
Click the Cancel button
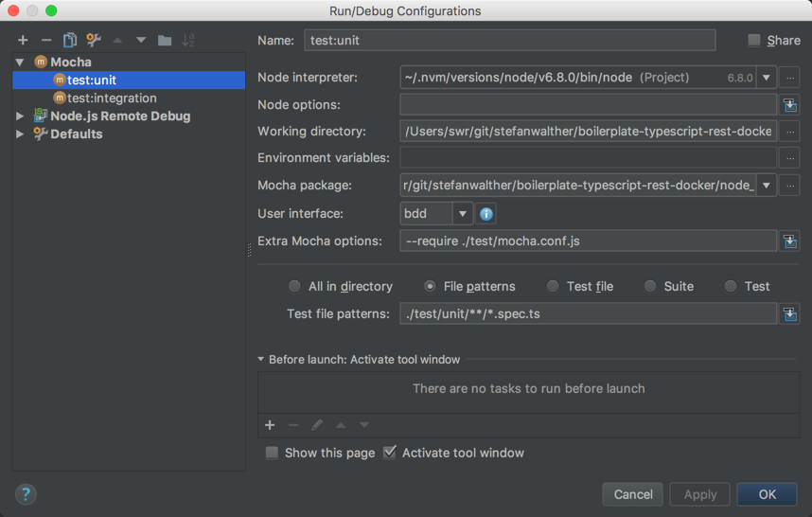click(x=633, y=494)
